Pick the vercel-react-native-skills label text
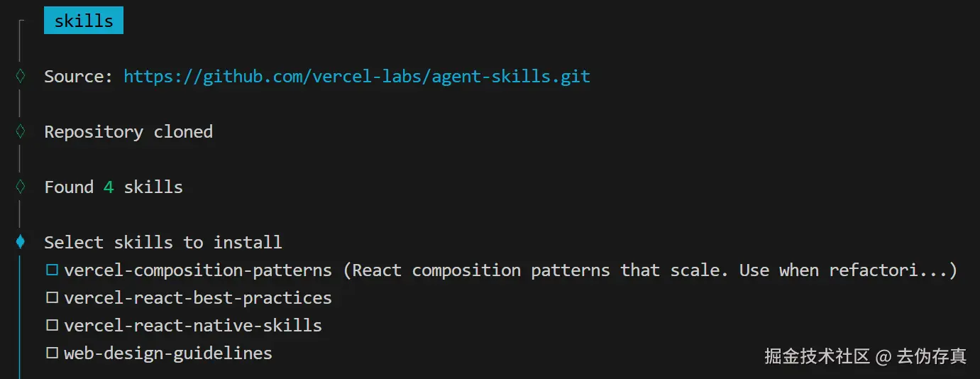Viewport: 980px width, 379px height. [192, 326]
